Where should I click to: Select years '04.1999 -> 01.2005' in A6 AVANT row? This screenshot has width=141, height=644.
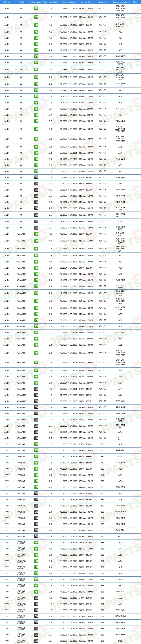coord(68,262)
